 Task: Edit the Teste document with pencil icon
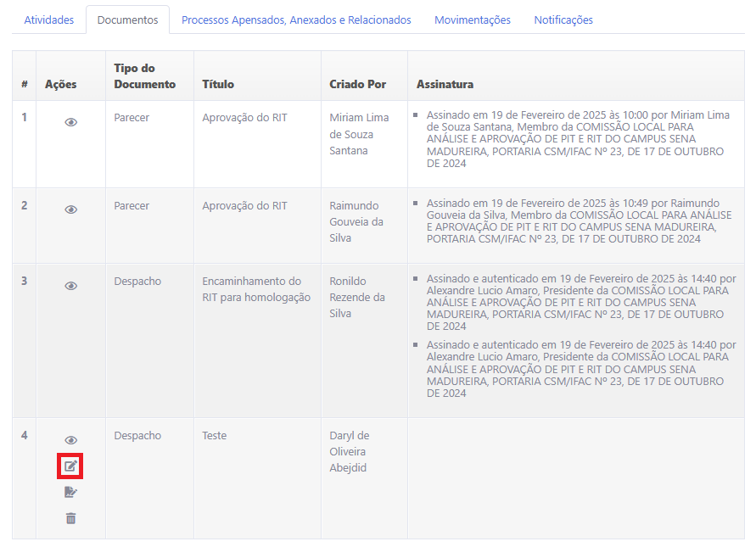coord(70,466)
